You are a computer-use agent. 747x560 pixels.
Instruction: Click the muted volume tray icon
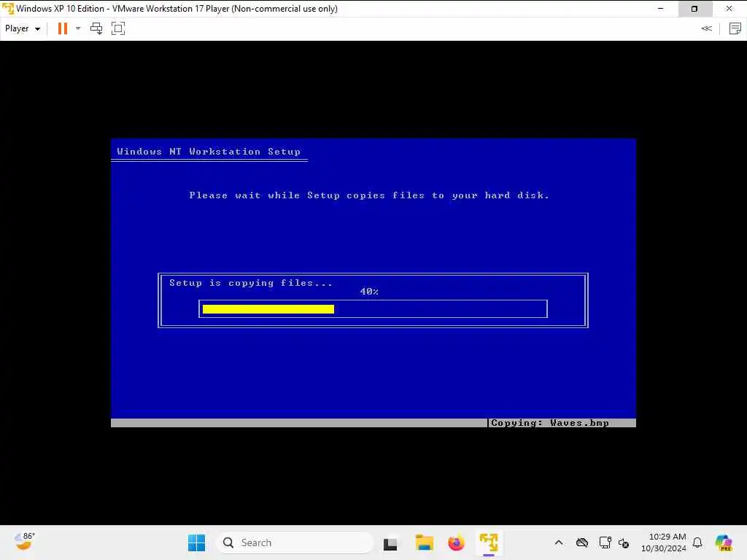click(x=624, y=542)
